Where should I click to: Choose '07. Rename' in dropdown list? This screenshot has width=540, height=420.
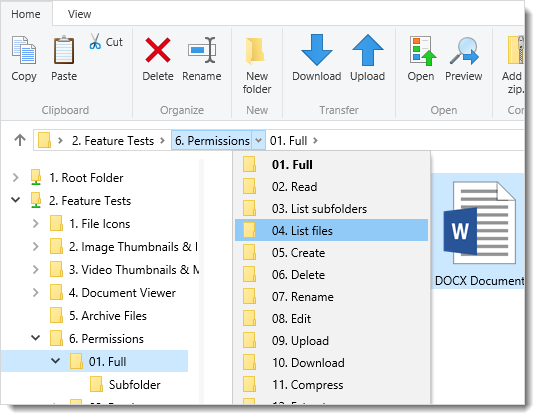click(331, 297)
